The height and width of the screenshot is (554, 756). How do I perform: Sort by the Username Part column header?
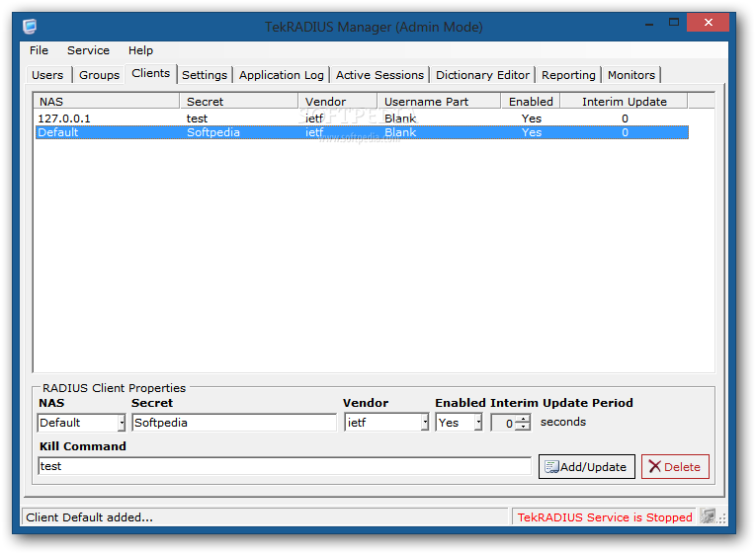(439, 102)
